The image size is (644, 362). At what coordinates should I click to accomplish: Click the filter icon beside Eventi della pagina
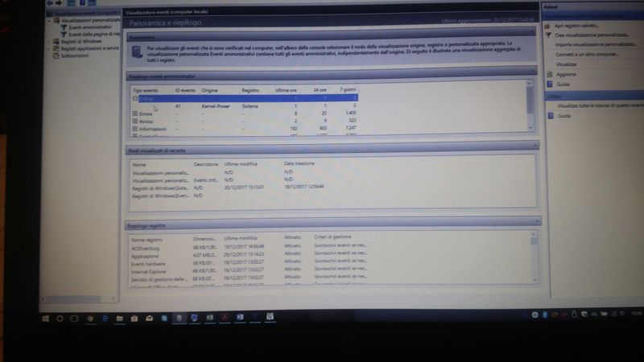(x=64, y=35)
